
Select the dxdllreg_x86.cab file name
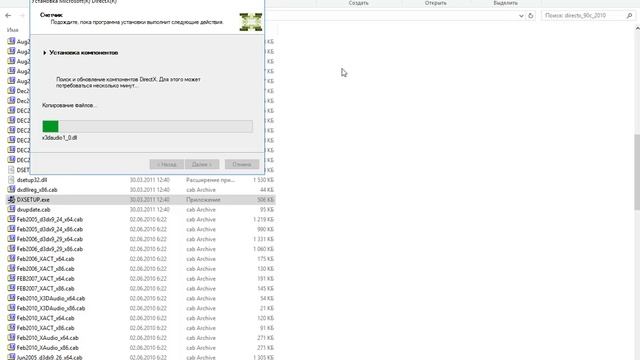pos(37,190)
